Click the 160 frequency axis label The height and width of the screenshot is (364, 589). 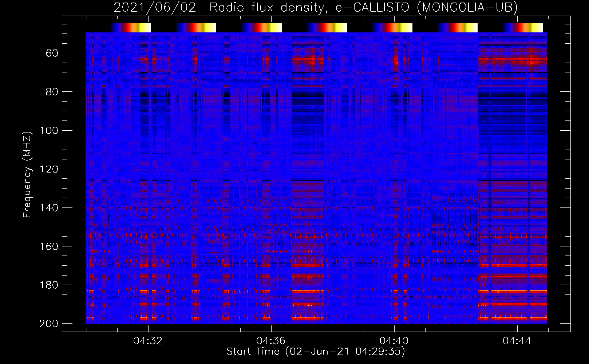pos(49,246)
